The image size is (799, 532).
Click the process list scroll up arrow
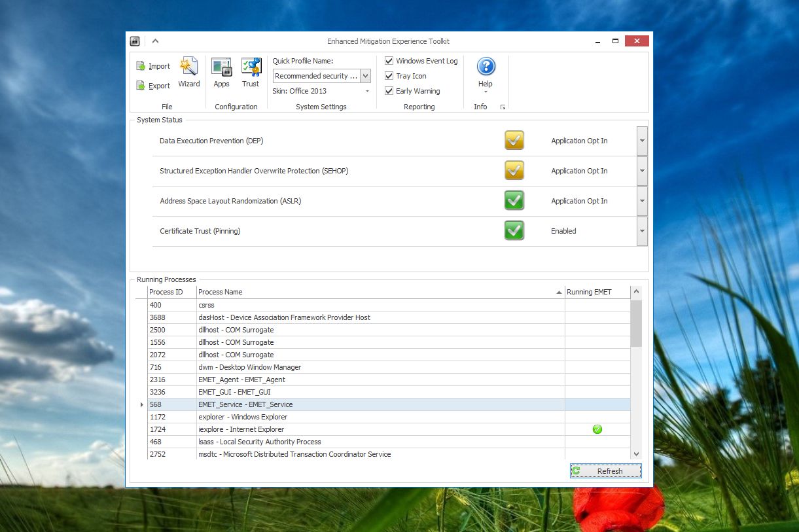[x=636, y=292]
